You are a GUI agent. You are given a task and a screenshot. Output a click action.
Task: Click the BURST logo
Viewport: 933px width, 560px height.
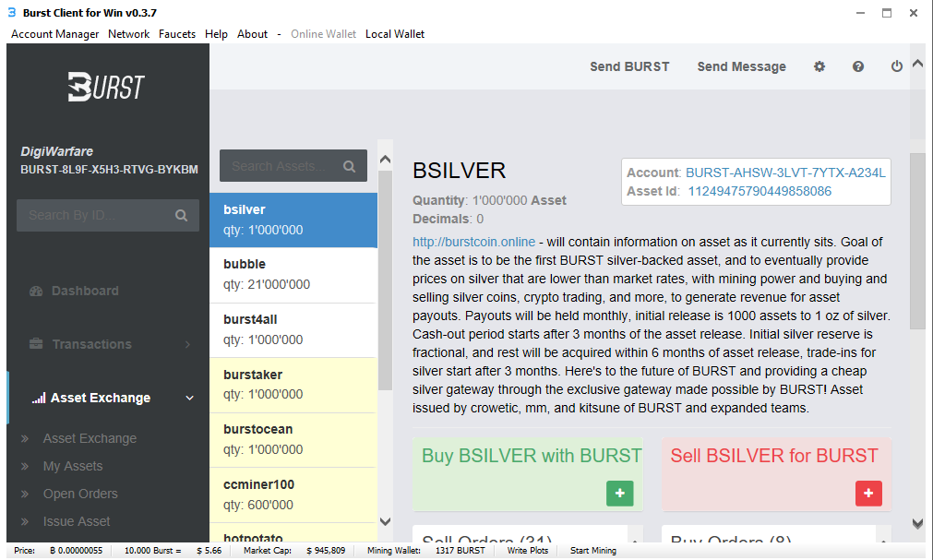click(x=106, y=87)
